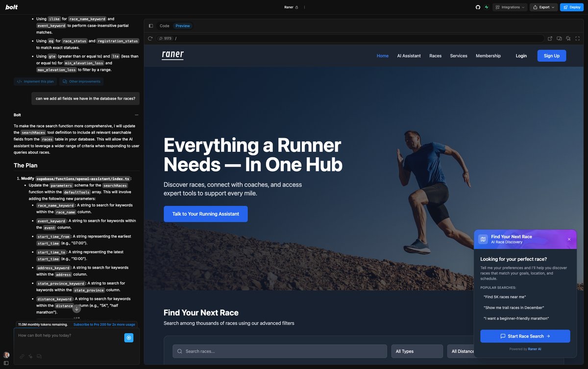Click "Find Your Next Race" section heading

201,313
